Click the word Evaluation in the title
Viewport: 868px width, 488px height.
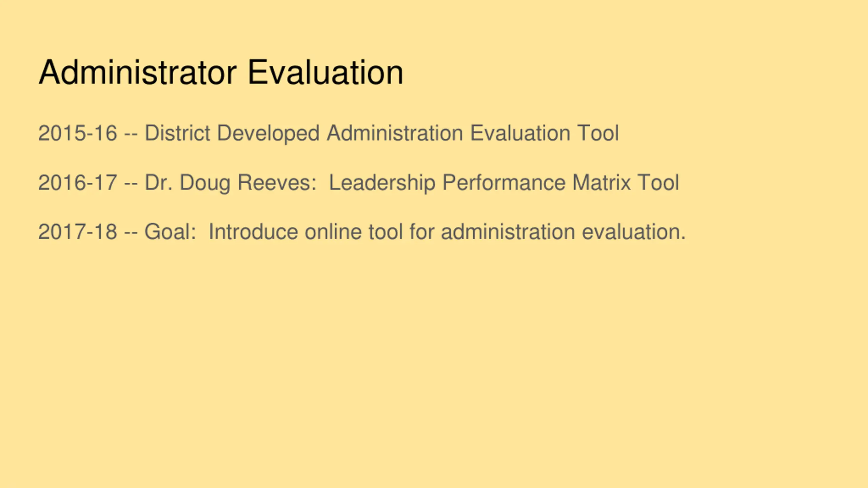[325, 72]
